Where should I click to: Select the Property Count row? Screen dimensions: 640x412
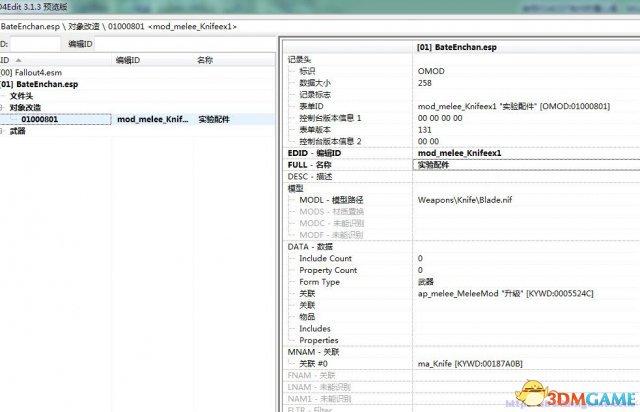tap(328, 270)
